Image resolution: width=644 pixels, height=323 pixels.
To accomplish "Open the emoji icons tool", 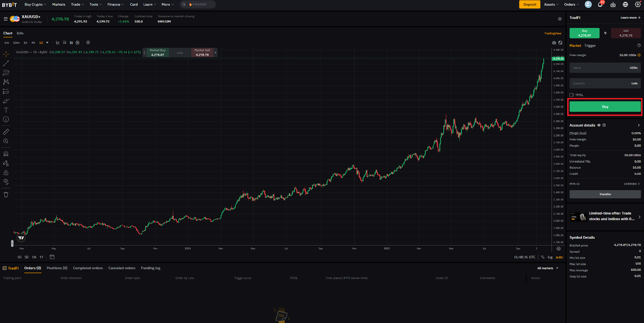I will click(6, 119).
